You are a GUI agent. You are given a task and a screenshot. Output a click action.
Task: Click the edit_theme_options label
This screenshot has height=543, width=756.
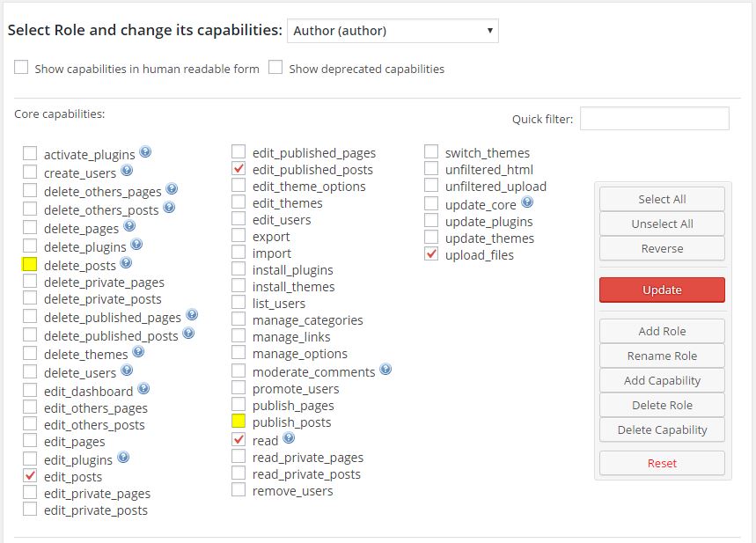309,187
